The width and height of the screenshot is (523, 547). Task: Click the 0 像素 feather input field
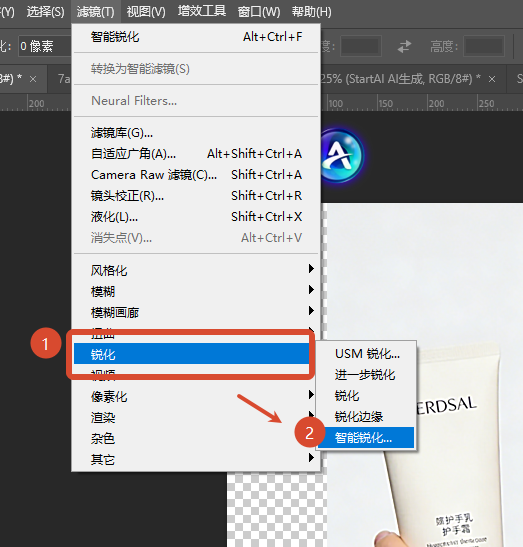pos(45,46)
